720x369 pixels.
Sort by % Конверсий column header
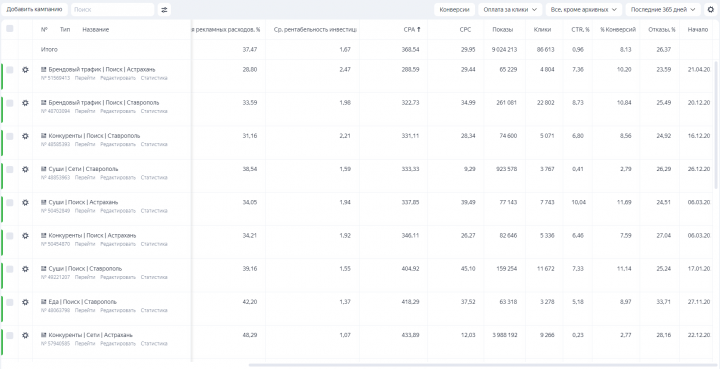coord(618,29)
